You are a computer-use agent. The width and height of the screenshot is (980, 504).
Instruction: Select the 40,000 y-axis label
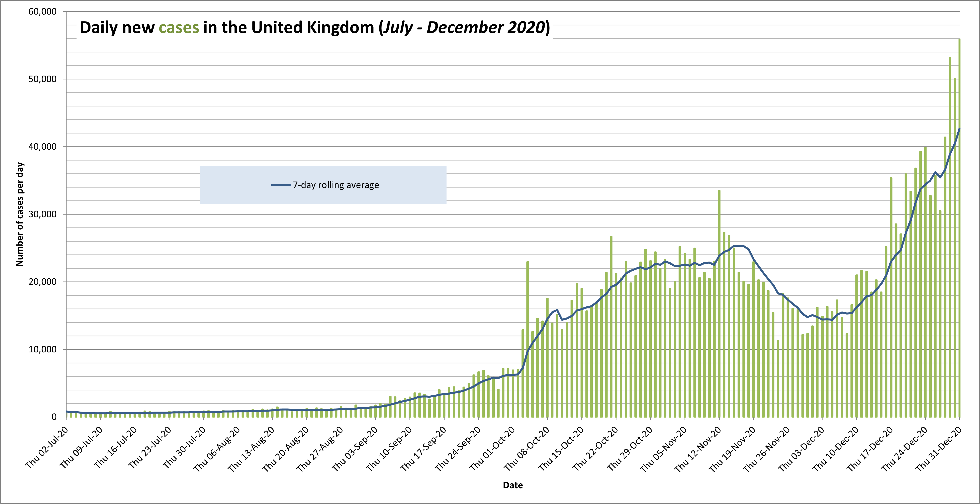[43, 147]
